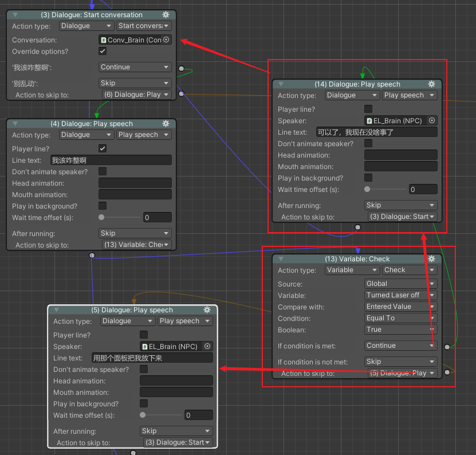The width and height of the screenshot is (476, 455).
Task: Open 'Start conversation' action dropdown in node (3)
Action: coord(144,26)
